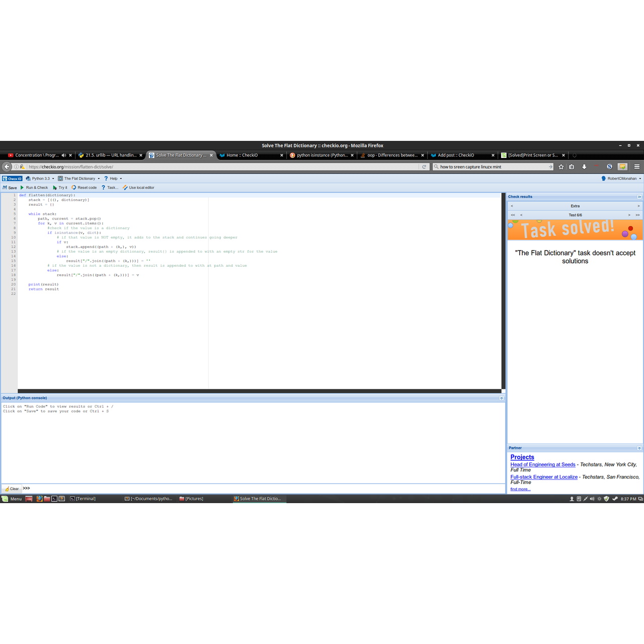This screenshot has width=644, height=644.
Task: Click the Firefox bookmark star icon
Action: point(561,167)
